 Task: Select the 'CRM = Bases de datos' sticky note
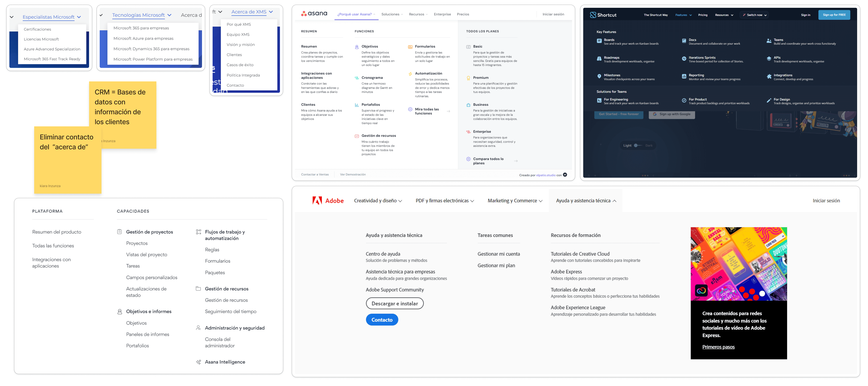tap(123, 115)
